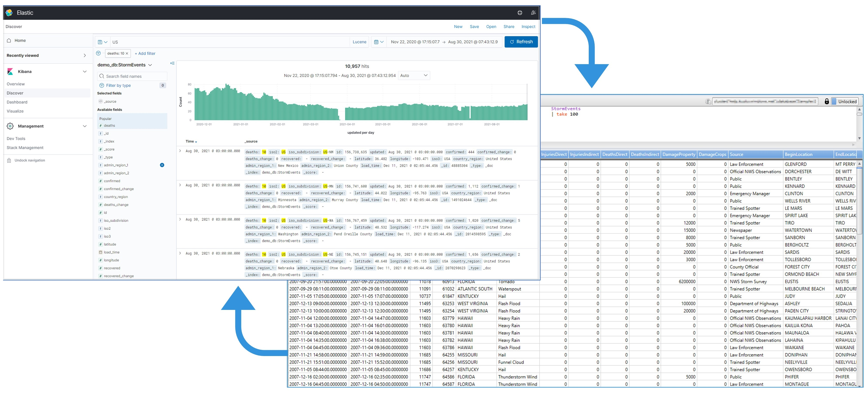Click the Add filter link
The image size is (868, 393).
click(x=145, y=53)
